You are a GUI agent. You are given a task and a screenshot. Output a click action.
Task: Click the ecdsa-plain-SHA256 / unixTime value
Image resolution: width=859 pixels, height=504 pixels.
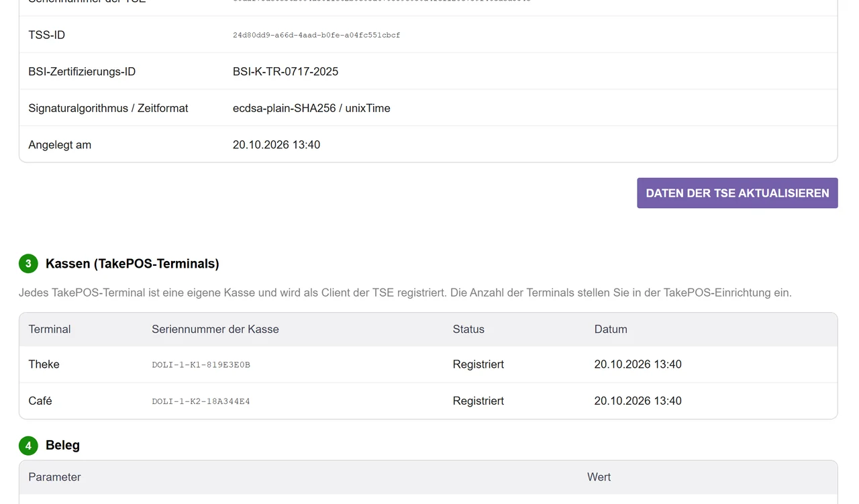[x=311, y=108]
